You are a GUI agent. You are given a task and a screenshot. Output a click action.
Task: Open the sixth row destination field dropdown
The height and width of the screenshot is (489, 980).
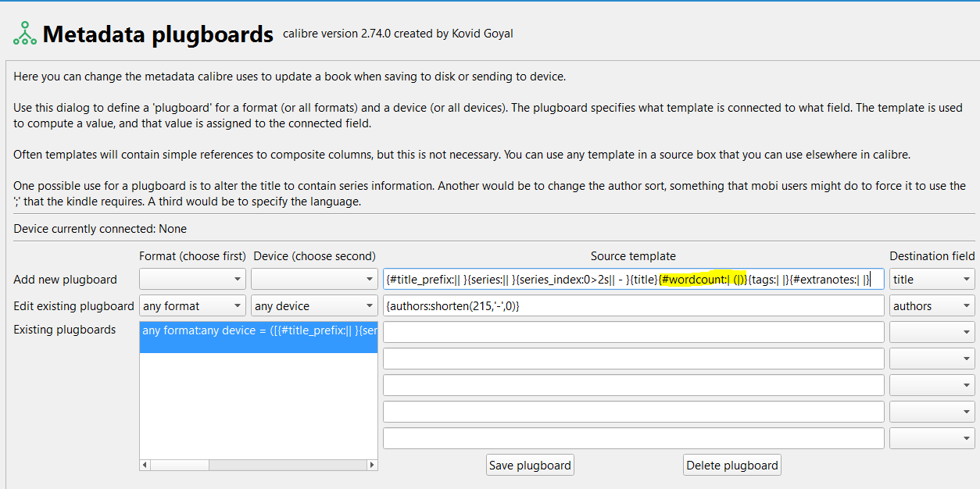pos(932,412)
